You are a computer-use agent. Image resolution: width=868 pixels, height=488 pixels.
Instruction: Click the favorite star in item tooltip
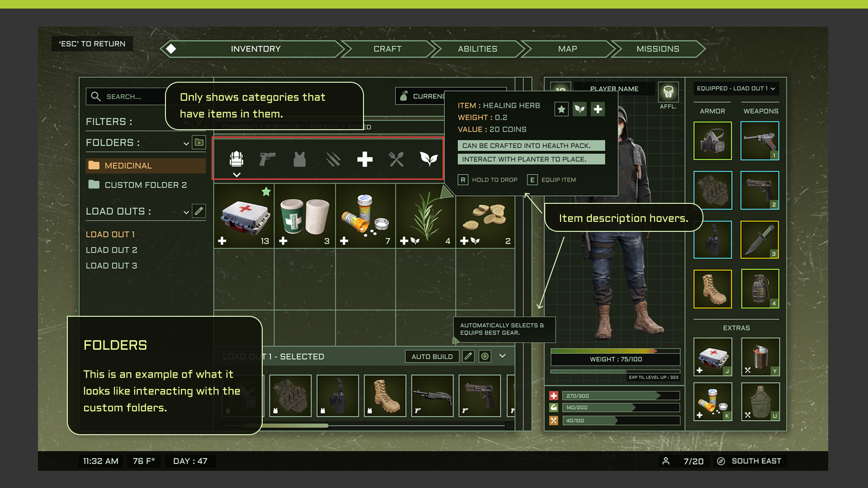pos(561,109)
